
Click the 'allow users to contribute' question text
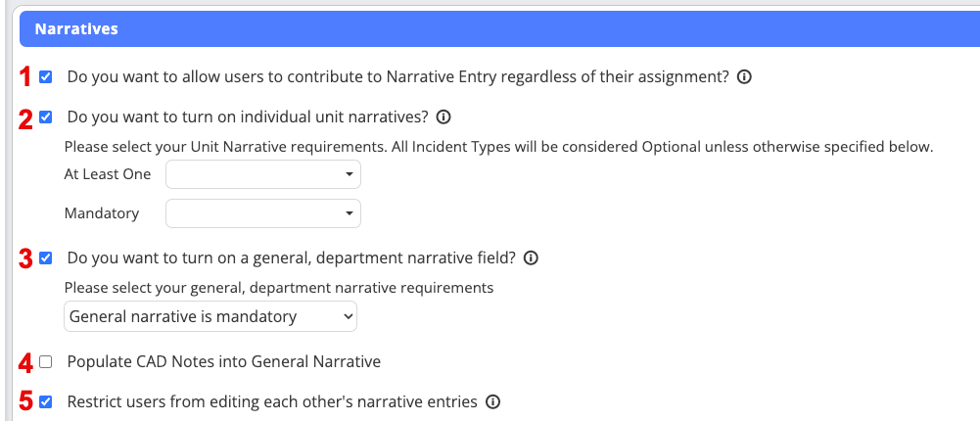pyautogui.click(x=397, y=77)
